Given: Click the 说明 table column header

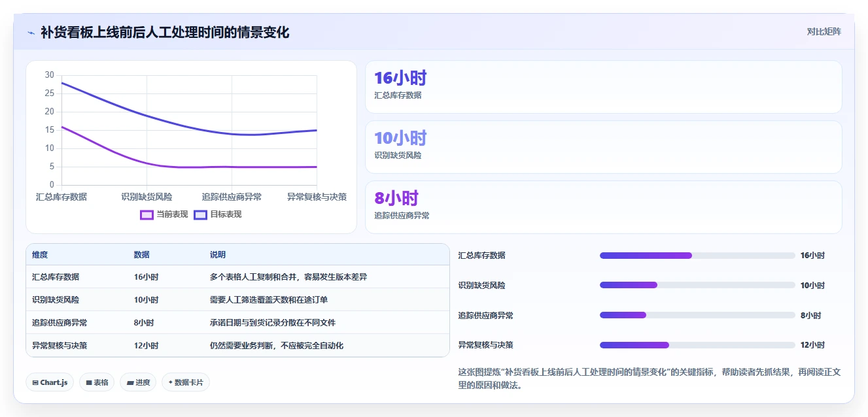Looking at the screenshot, I should tap(218, 255).
